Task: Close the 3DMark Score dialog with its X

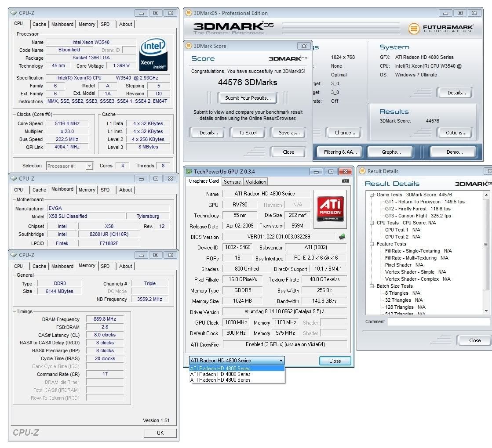Action: point(304,46)
